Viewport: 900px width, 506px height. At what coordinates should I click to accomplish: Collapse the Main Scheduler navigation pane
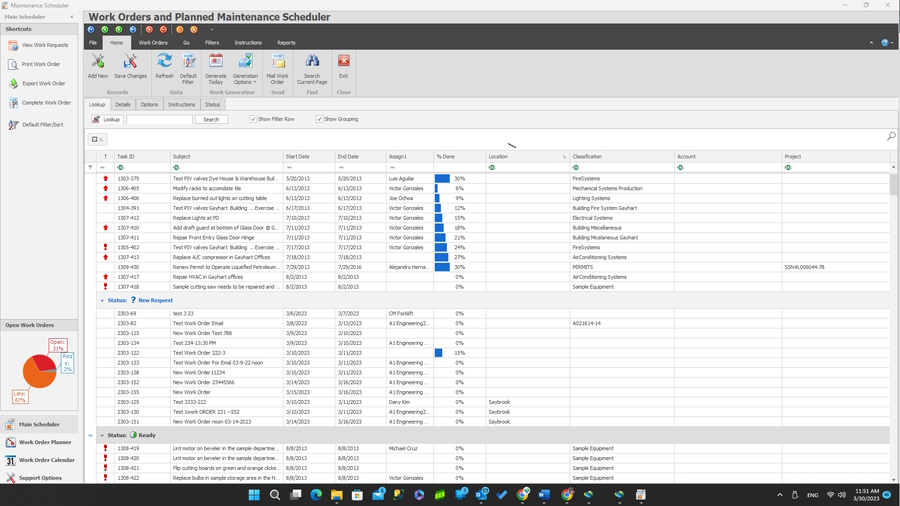coord(72,17)
